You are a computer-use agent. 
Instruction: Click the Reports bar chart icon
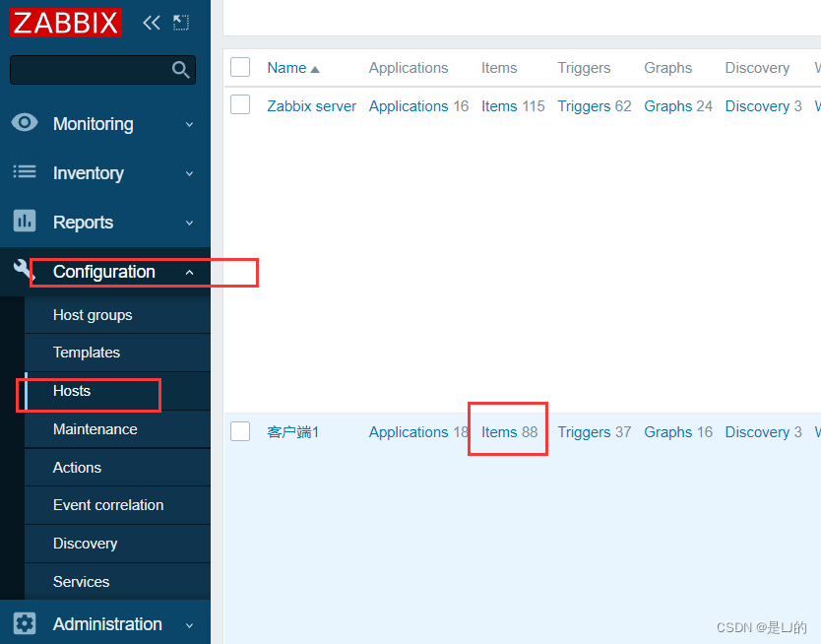point(25,221)
